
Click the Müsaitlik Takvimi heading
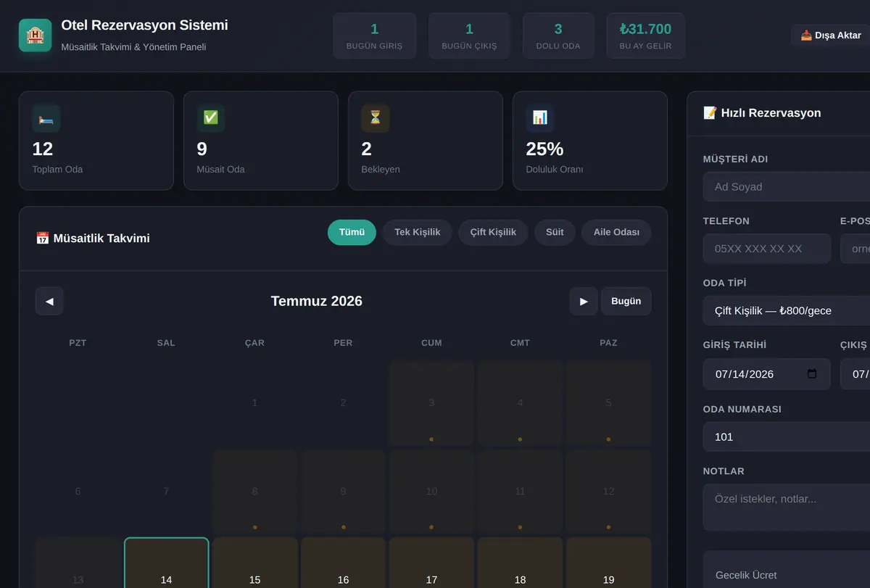coord(93,238)
